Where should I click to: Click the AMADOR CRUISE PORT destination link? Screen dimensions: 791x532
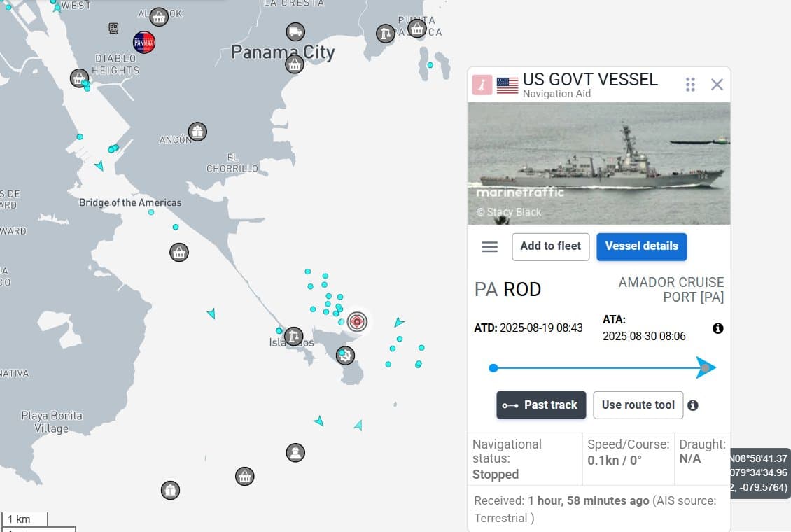tap(671, 290)
